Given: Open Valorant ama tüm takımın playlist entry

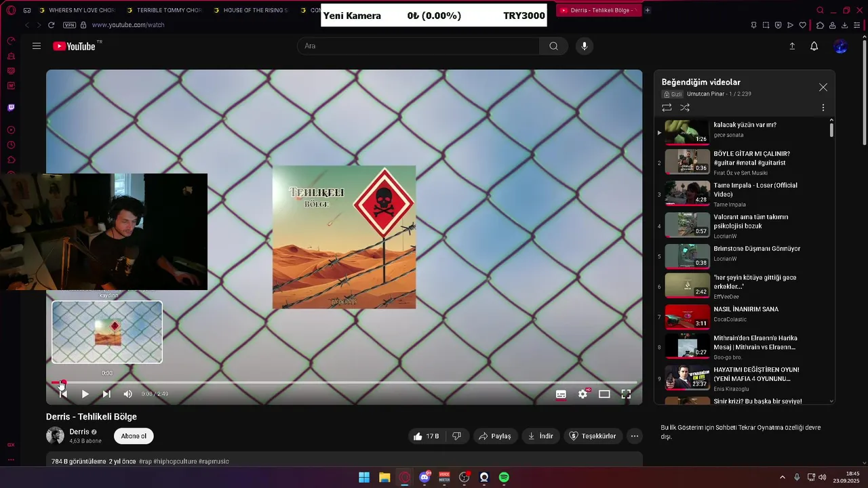Looking at the screenshot, I should [x=744, y=226].
